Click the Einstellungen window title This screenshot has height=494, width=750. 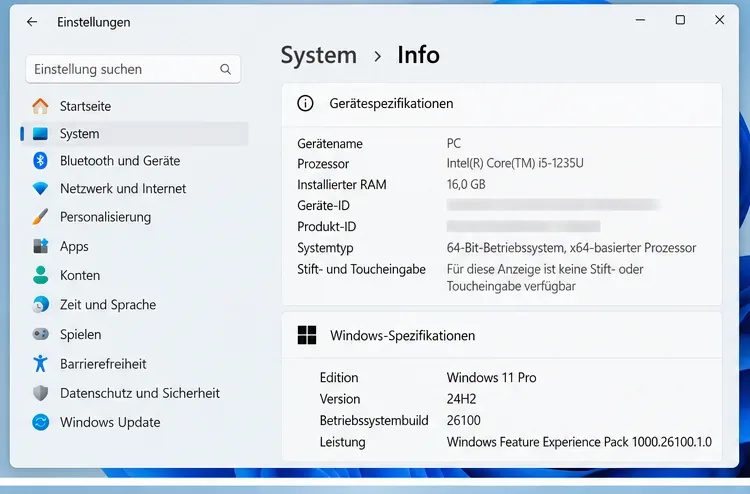pos(94,22)
